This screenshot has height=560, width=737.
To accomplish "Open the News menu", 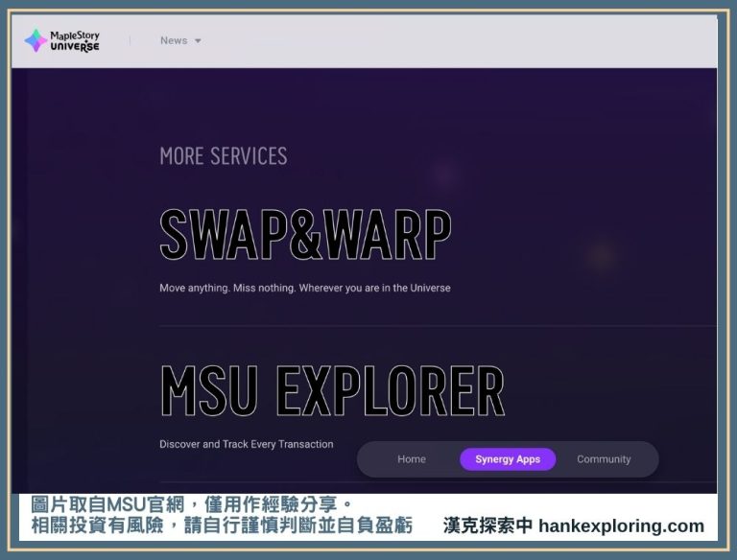I will (174, 40).
